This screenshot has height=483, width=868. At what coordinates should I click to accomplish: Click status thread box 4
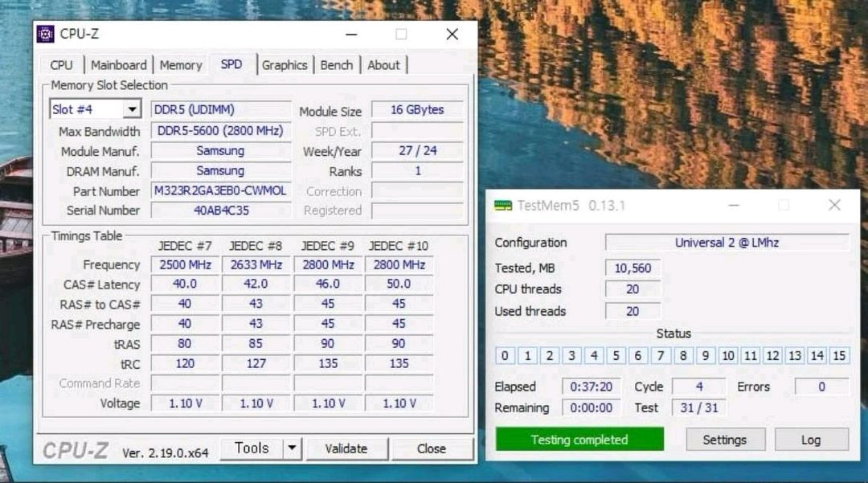[x=594, y=356]
